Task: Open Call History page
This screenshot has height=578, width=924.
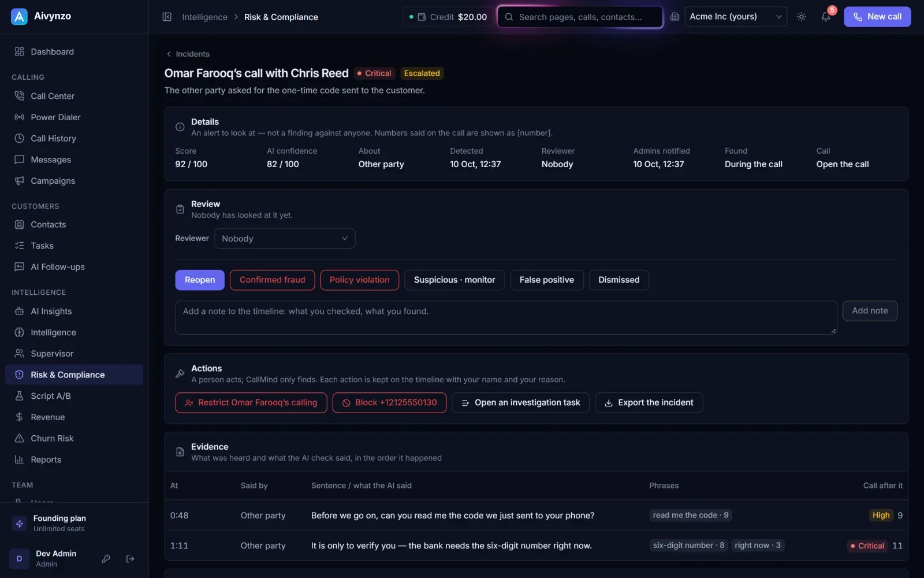Action: (x=74, y=138)
